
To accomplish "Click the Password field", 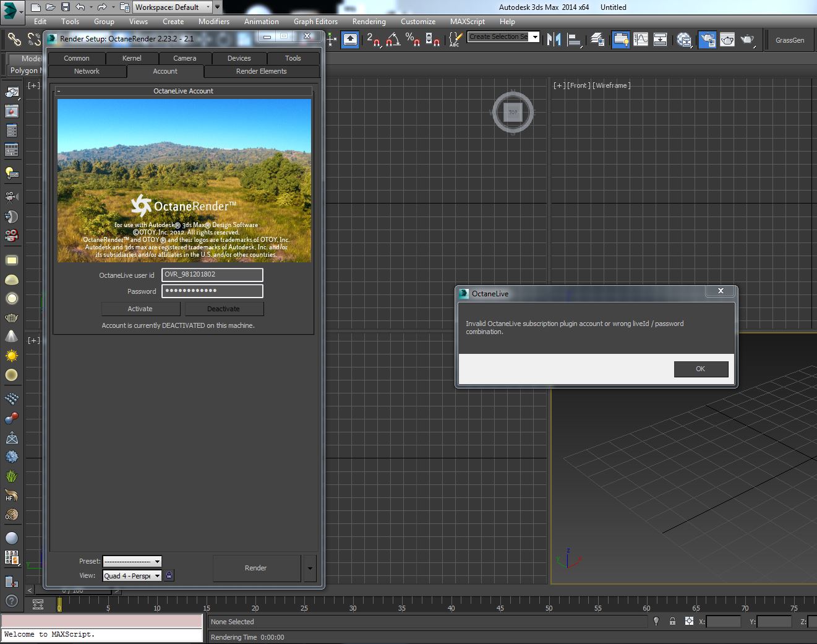I will 212,291.
